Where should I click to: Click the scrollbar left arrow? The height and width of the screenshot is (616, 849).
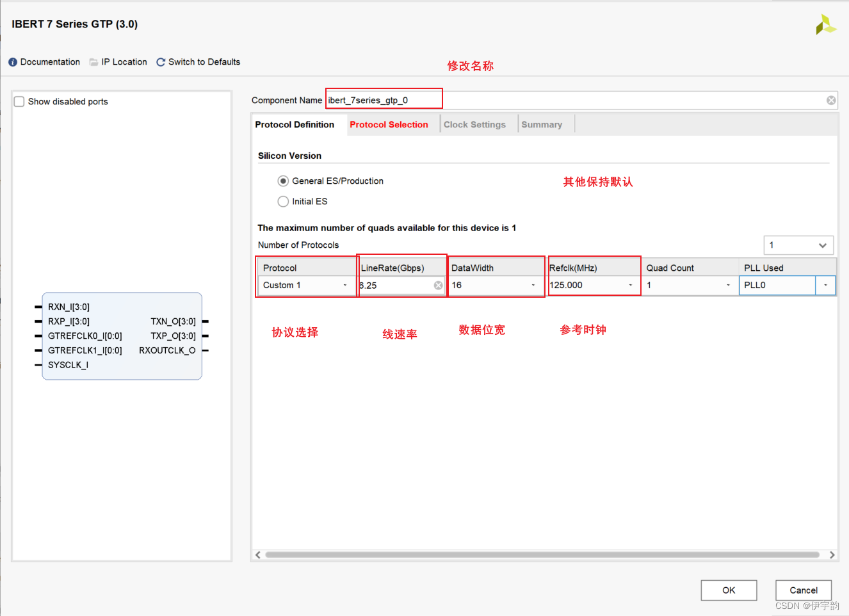click(258, 555)
